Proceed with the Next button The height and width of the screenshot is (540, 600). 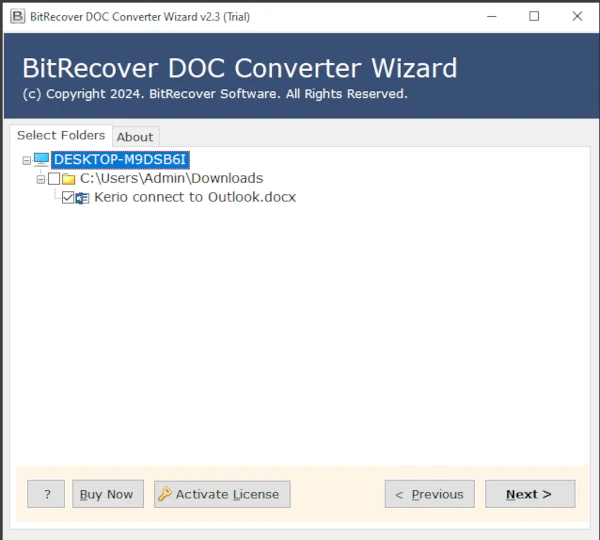coord(530,494)
